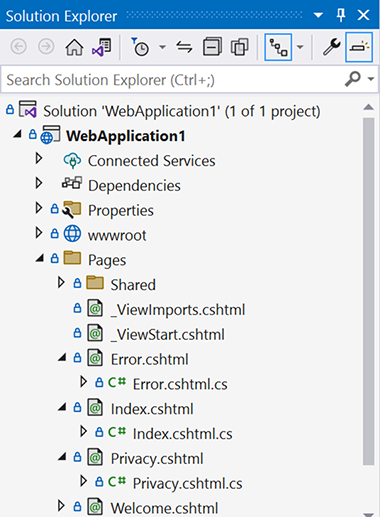Switch views using the solutions and folders icon
380x517 pixels.
click(x=102, y=47)
